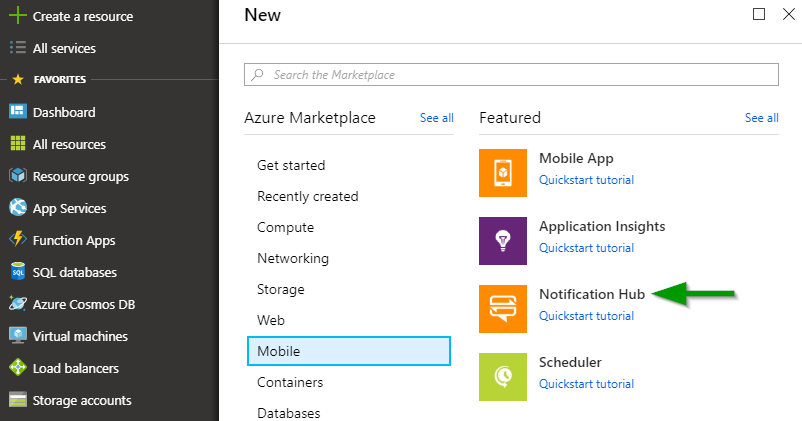Click the Create a resource label
Image resolution: width=802 pixels, height=421 pixels.
(83, 16)
